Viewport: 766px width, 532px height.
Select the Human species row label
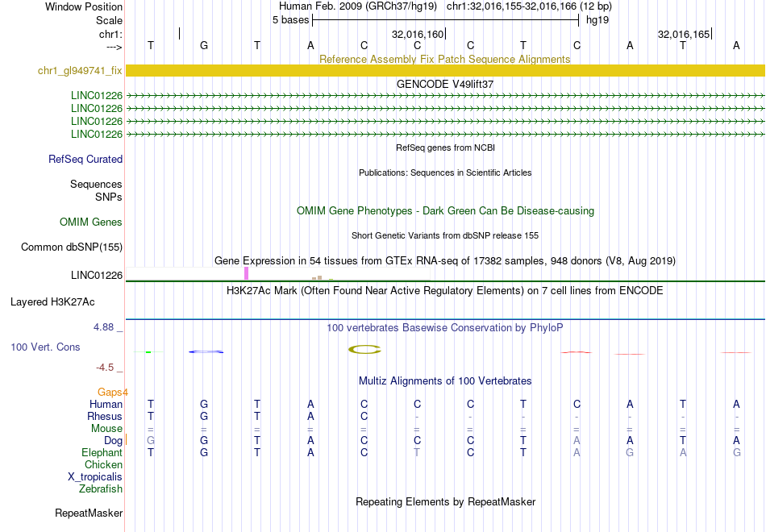click(x=106, y=404)
